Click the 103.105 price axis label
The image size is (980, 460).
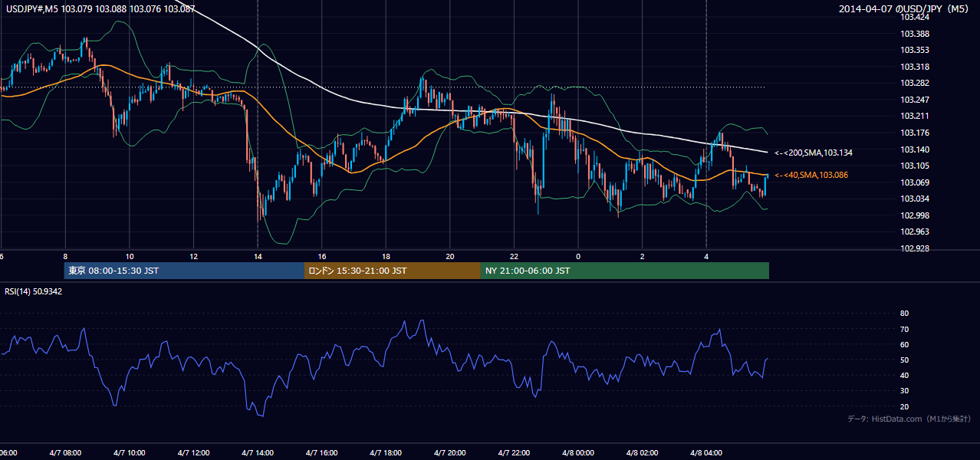(x=916, y=166)
